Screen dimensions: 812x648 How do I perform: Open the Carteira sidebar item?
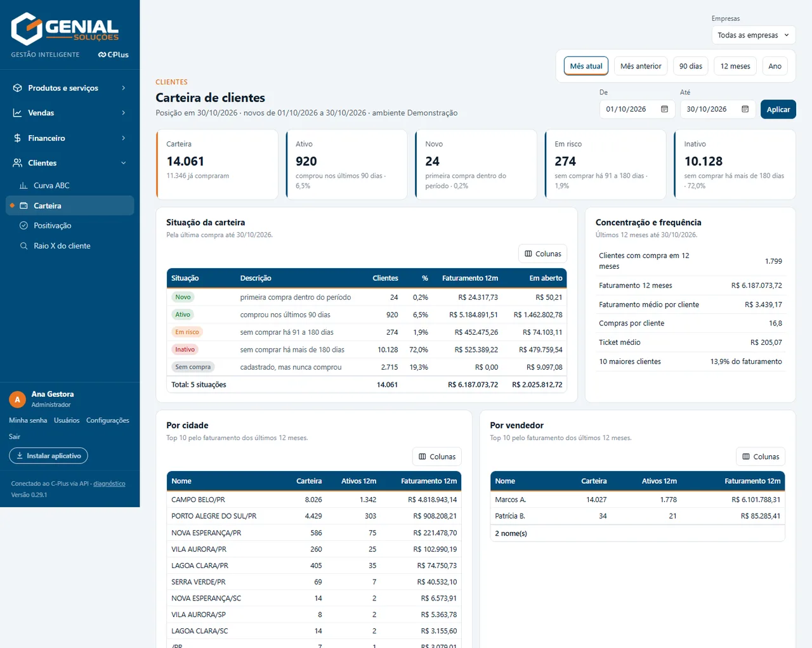point(70,205)
